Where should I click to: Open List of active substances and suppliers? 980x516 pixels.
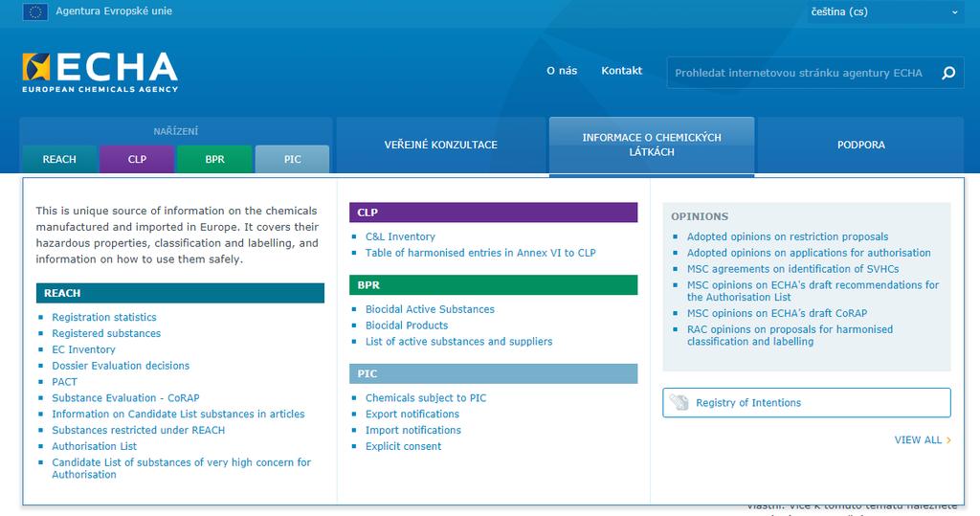pos(458,342)
